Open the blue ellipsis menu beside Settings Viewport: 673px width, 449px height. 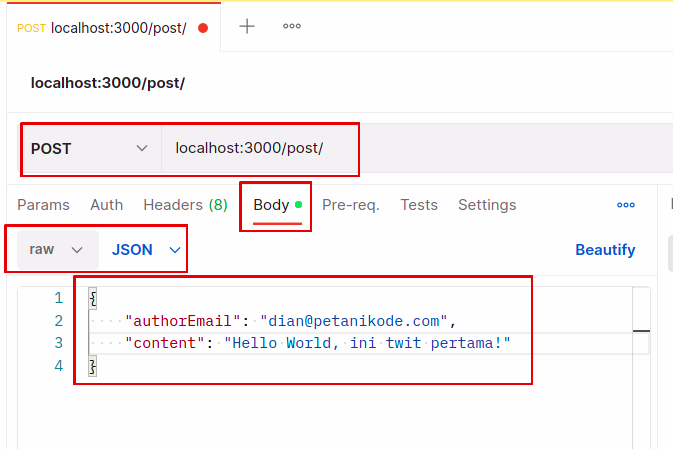[626, 205]
